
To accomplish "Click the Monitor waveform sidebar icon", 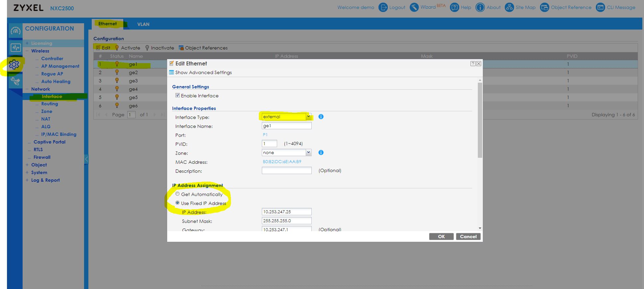I will (15, 48).
